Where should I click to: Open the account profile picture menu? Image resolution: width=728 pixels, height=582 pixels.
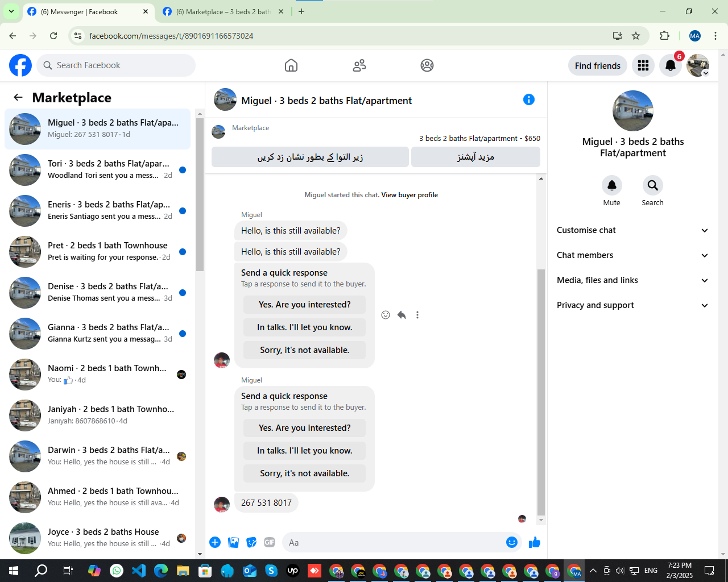[698, 65]
